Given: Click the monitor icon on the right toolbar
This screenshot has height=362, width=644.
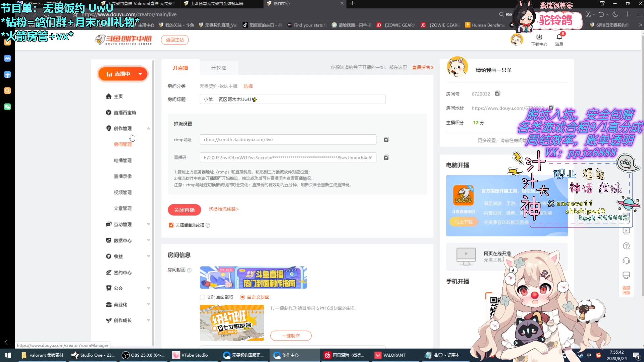Looking at the screenshot, I should (x=626, y=276).
